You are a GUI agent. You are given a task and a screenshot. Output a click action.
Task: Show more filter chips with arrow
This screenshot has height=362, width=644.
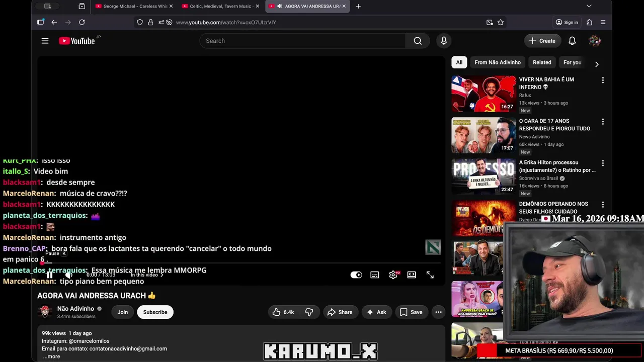click(x=597, y=64)
